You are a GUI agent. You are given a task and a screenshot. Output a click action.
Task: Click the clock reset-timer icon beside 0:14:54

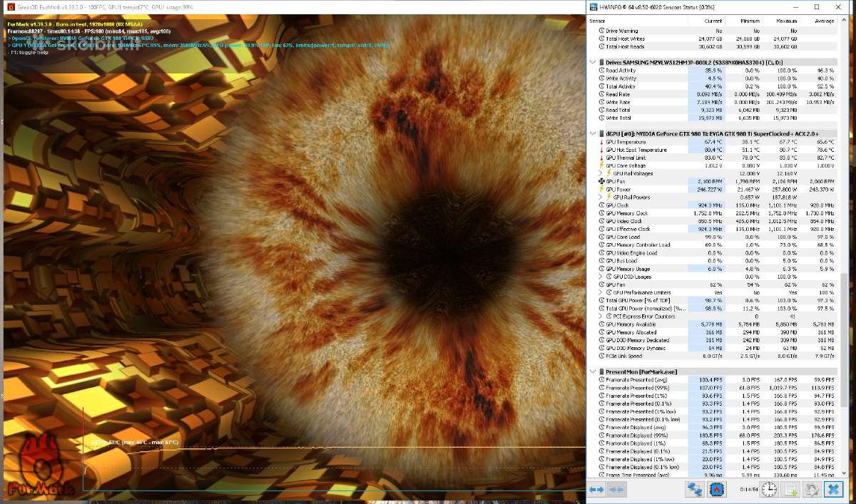click(769, 490)
